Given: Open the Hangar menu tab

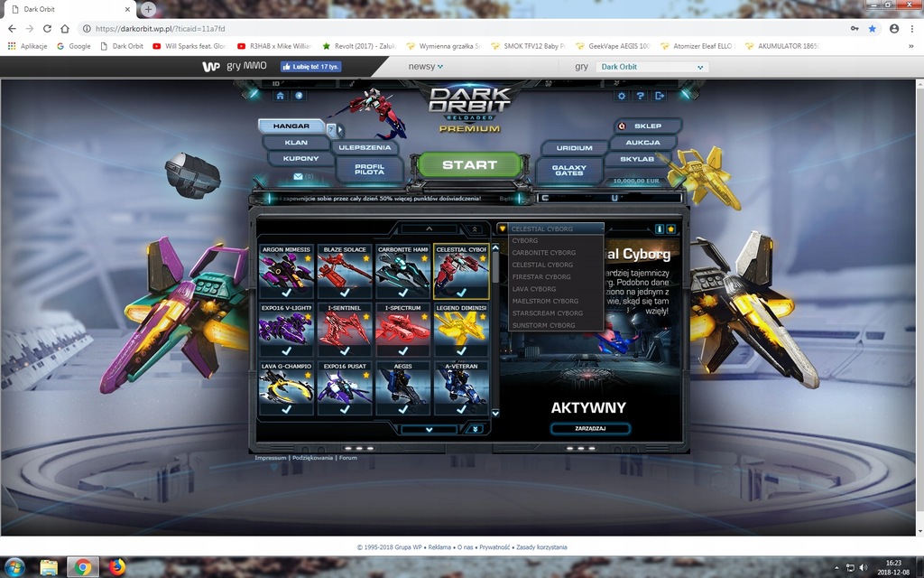Looking at the screenshot, I should point(291,126).
